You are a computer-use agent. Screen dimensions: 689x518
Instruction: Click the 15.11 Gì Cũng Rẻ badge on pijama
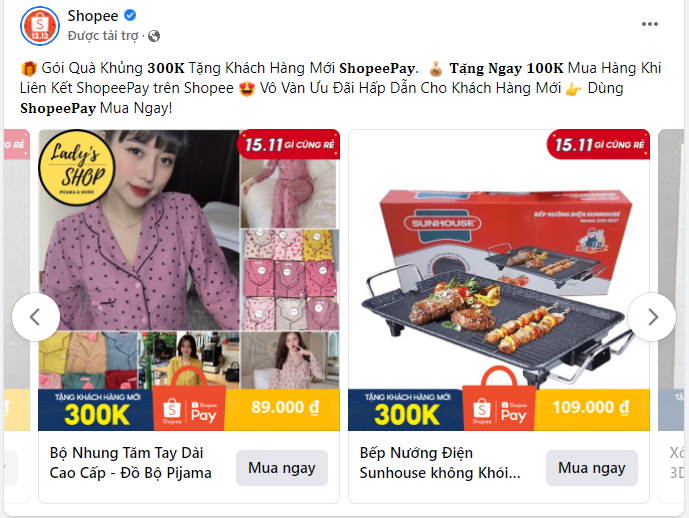coord(288,144)
